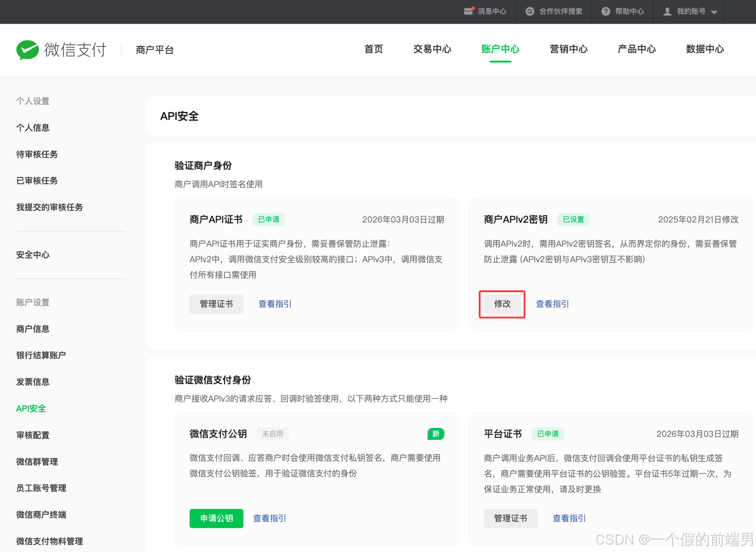The height and width of the screenshot is (552, 756).
Task: Go to 首页 tab
Action: pyautogui.click(x=374, y=49)
